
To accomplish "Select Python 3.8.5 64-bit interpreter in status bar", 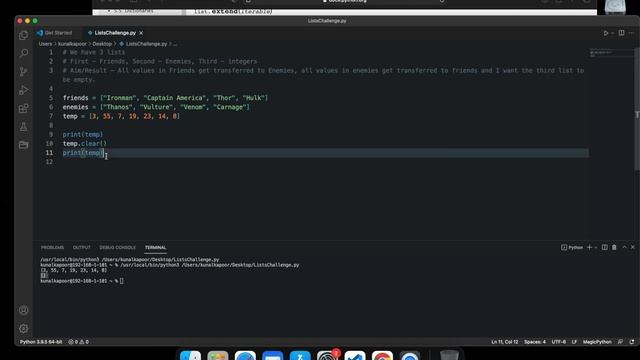I will 41,342.
